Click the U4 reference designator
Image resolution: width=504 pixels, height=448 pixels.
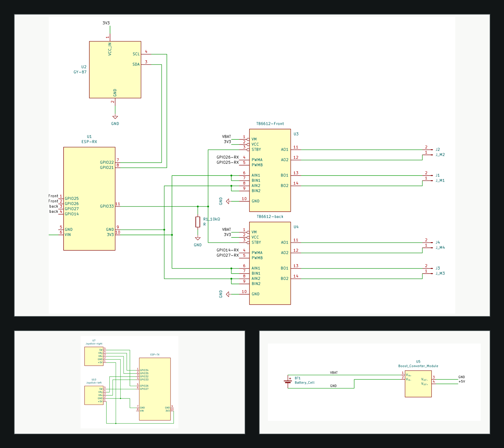pyautogui.click(x=296, y=227)
